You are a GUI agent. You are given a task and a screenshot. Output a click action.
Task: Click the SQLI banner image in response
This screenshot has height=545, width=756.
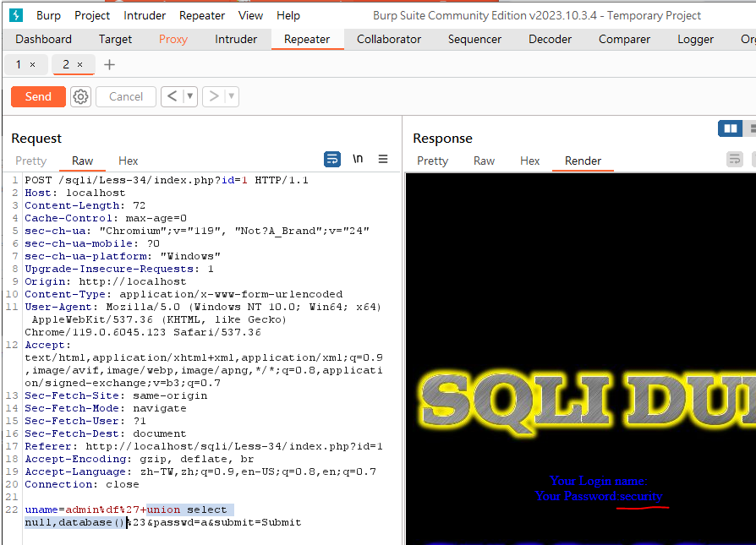coord(587,404)
